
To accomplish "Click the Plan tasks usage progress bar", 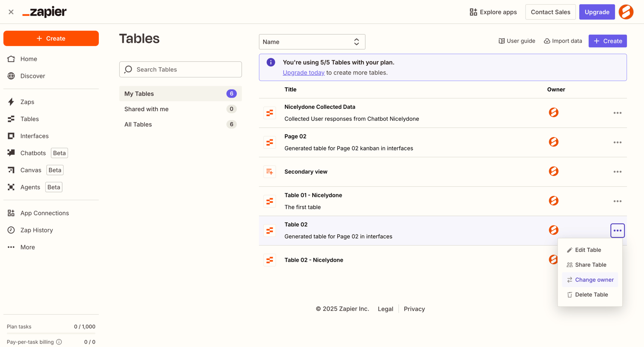I will [x=51, y=333].
